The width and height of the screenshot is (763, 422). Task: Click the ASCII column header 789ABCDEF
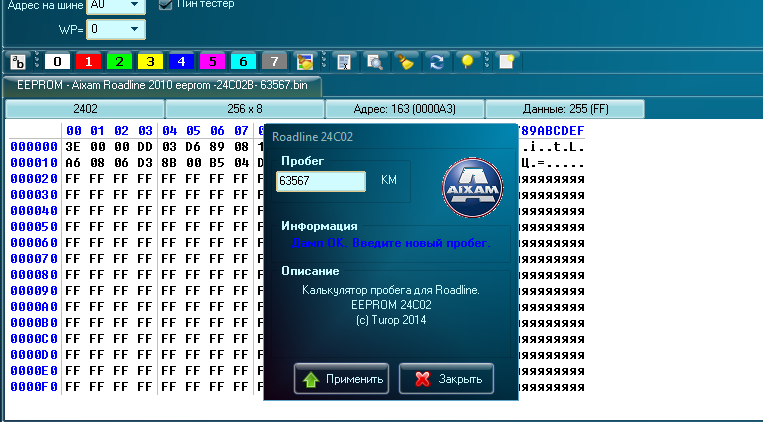click(x=551, y=130)
